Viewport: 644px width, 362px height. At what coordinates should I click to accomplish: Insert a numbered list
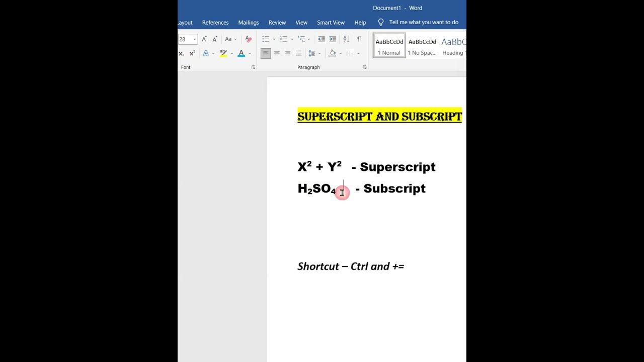[284, 39]
